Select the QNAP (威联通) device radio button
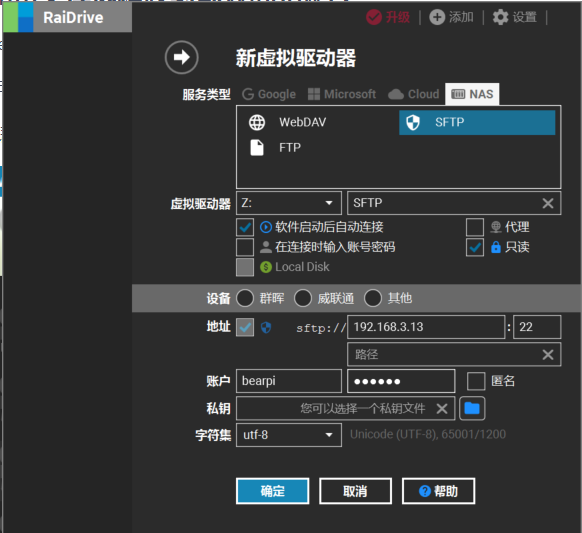This screenshot has width=582, height=533. [x=303, y=298]
